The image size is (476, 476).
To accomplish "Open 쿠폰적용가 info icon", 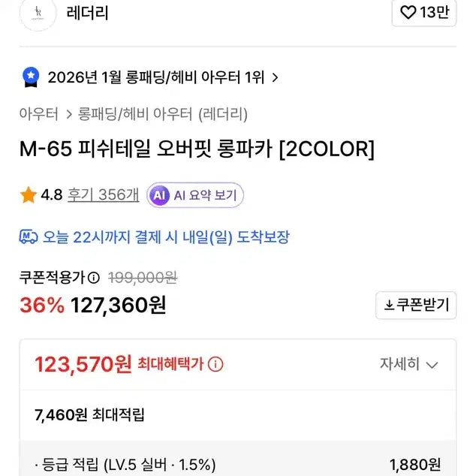I will (x=94, y=278).
